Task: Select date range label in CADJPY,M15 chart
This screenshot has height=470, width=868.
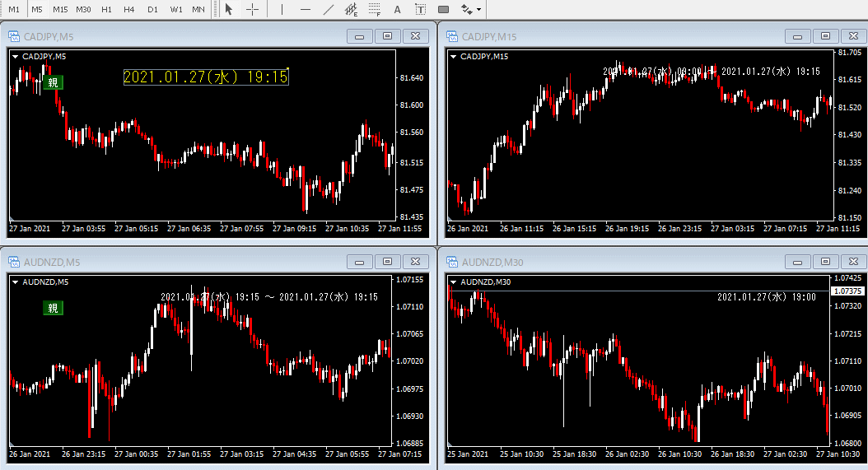Action: 712,72
